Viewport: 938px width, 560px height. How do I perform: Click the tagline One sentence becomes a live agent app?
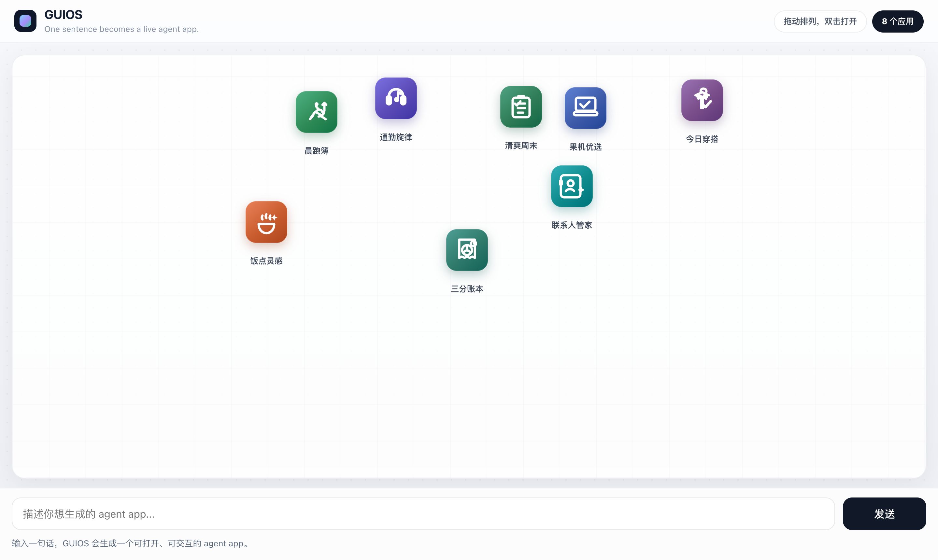[121, 29]
